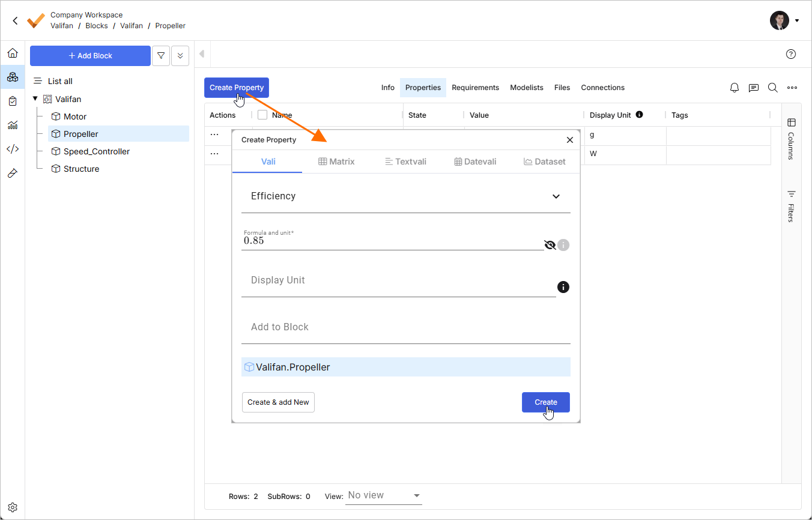Click the Add Block button

[90, 56]
